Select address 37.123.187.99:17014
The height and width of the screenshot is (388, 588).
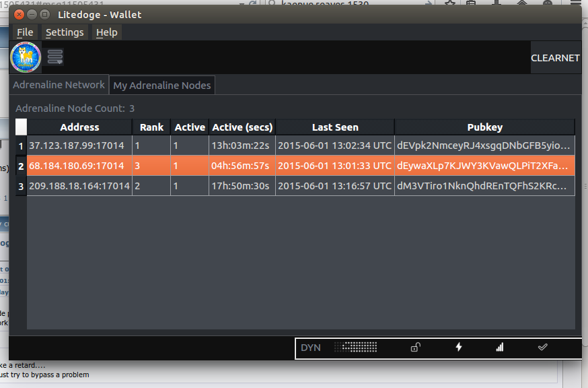(79, 145)
